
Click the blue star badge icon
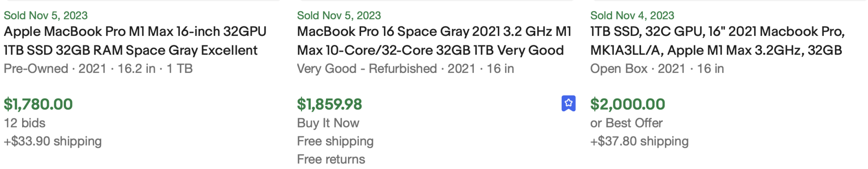(x=569, y=104)
